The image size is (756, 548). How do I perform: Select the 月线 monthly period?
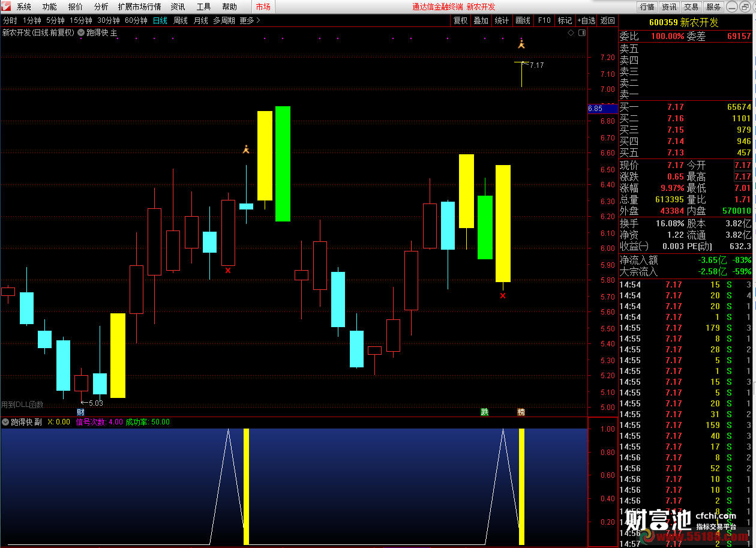tap(200, 20)
